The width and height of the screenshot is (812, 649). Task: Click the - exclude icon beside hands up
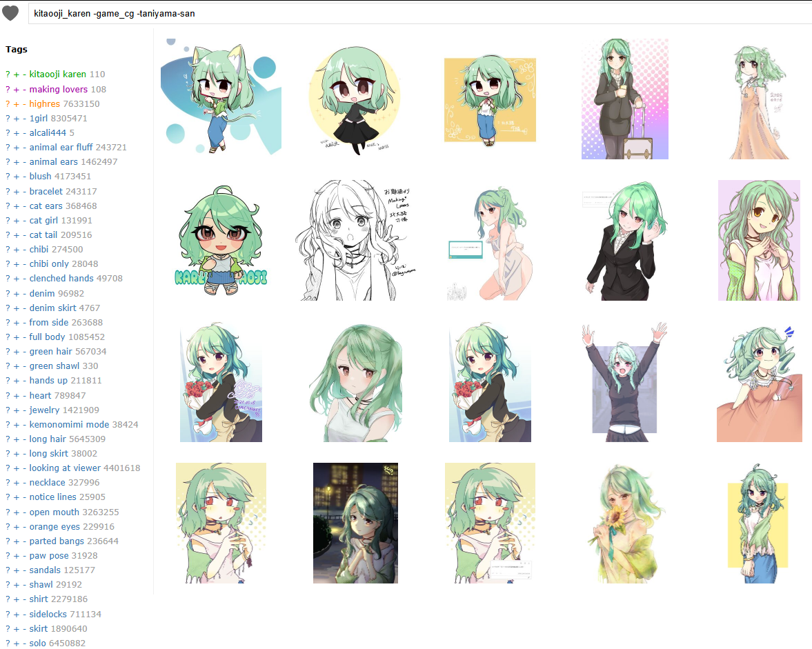(x=24, y=380)
